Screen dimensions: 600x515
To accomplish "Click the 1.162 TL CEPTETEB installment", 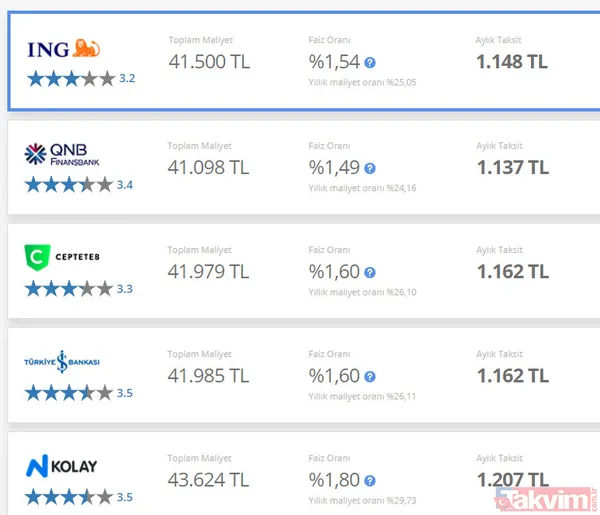I will (x=512, y=271).
